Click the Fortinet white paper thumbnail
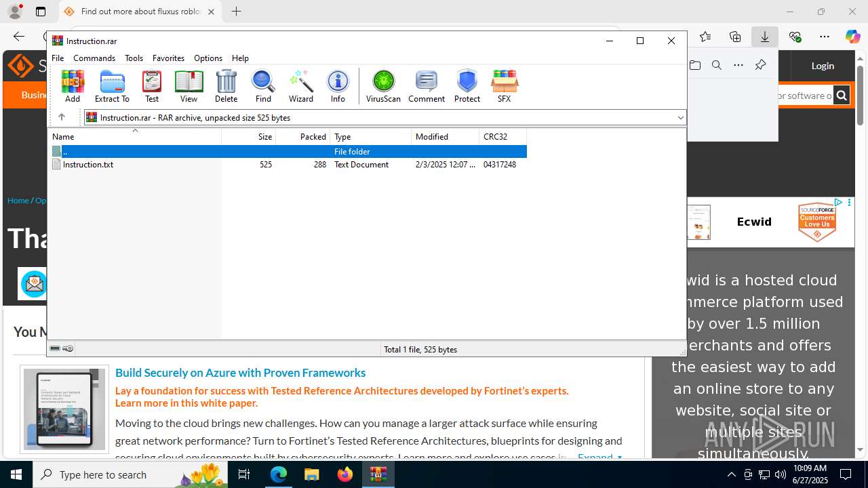The image size is (868, 488). 64,409
